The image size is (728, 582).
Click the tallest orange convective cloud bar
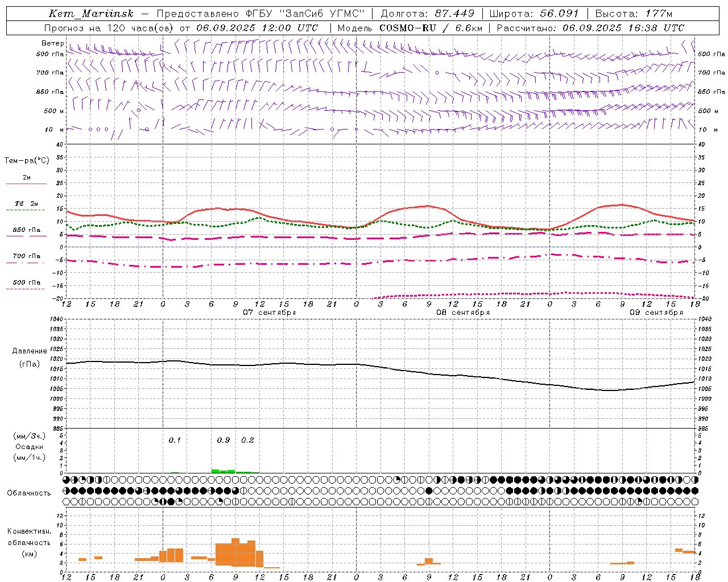[235, 552]
